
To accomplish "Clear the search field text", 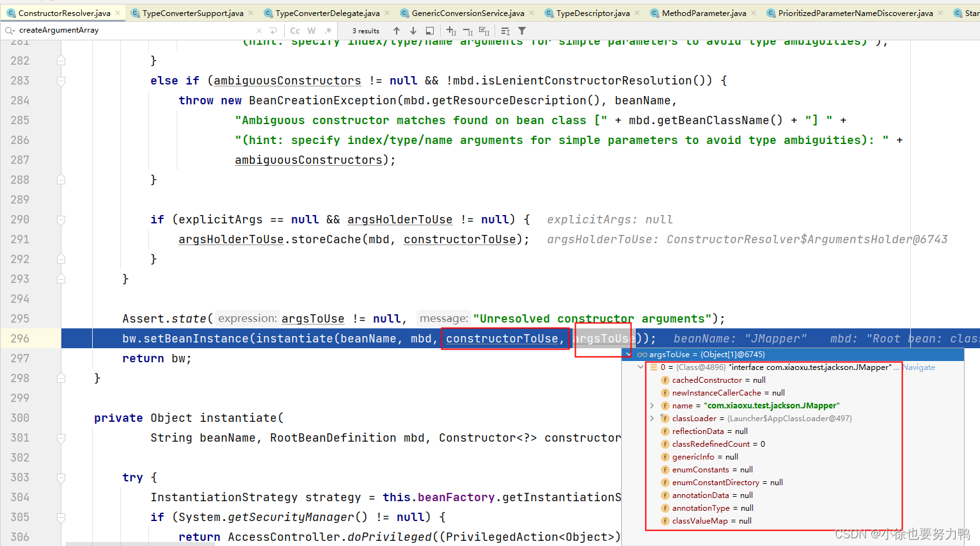I will tap(259, 31).
